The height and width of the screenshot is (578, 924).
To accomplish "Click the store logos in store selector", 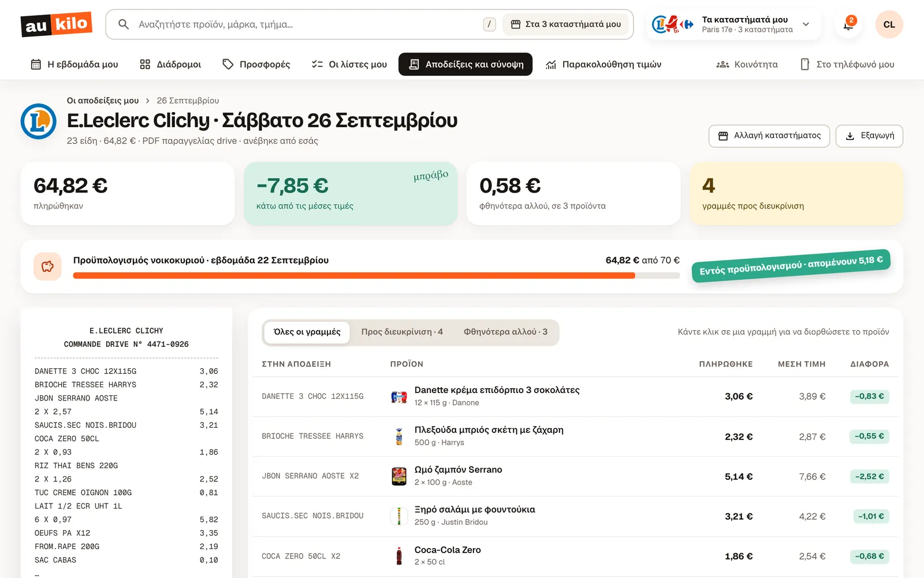I will [x=673, y=24].
